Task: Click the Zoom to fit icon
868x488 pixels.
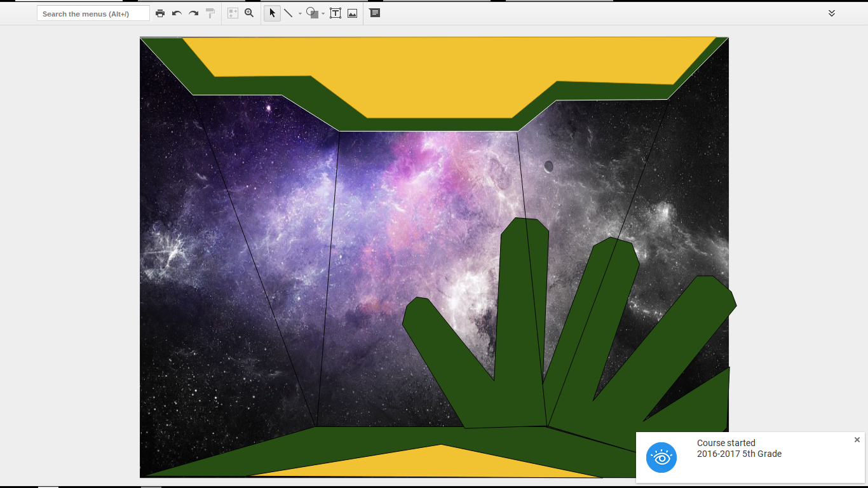Action: coord(233,13)
